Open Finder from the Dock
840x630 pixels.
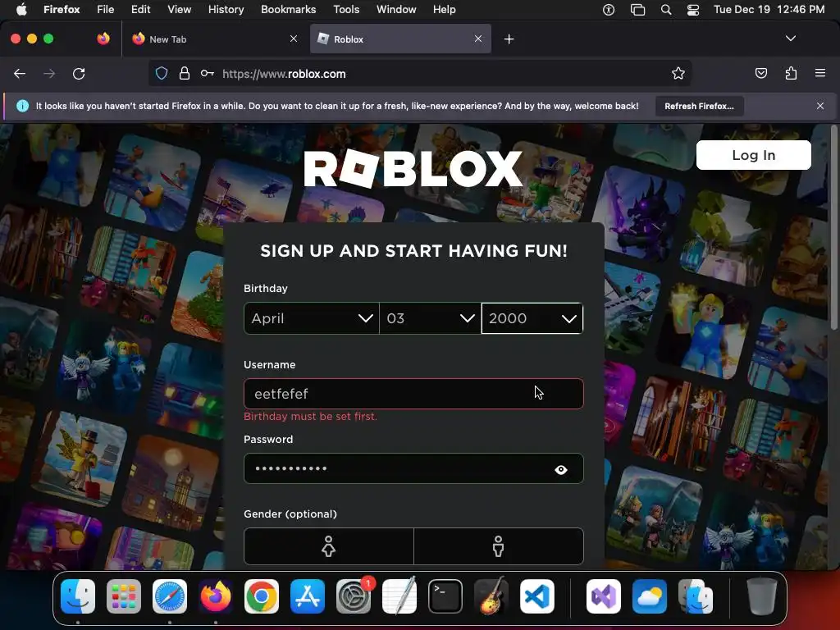(x=78, y=596)
